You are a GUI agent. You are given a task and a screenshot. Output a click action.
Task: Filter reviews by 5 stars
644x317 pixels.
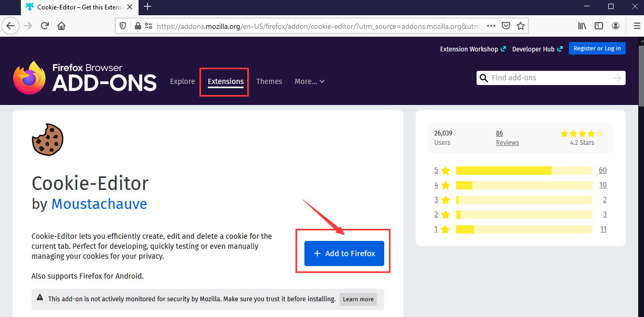[442, 171]
